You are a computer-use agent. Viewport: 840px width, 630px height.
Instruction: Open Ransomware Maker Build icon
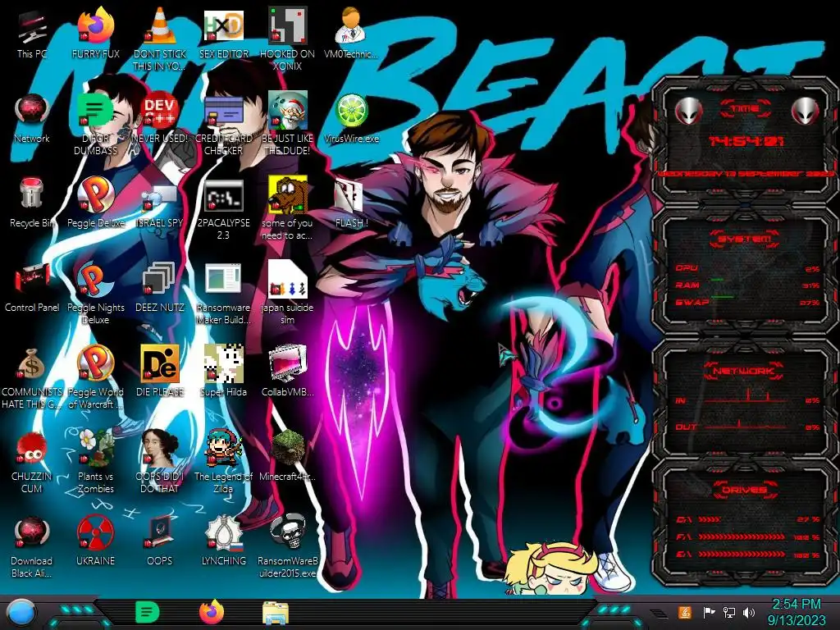pyautogui.click(x=223, y=294)
